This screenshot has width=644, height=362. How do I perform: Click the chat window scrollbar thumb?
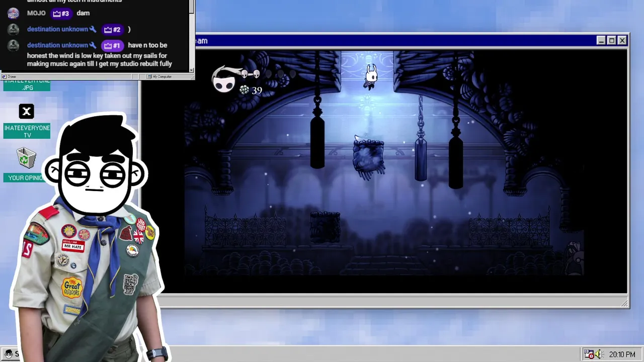tap(191, 7)
